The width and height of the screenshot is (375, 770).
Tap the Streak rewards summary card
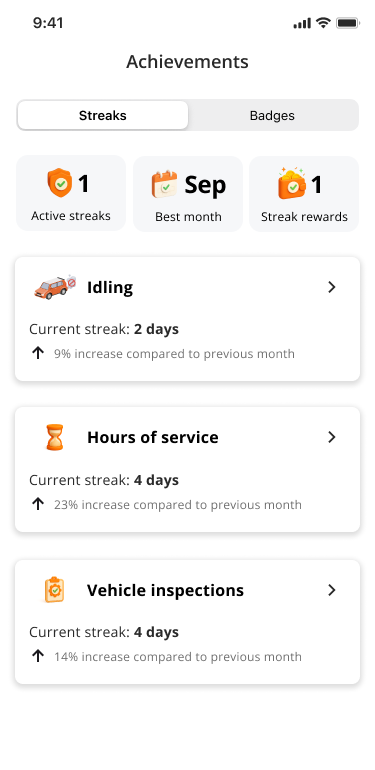304,193
